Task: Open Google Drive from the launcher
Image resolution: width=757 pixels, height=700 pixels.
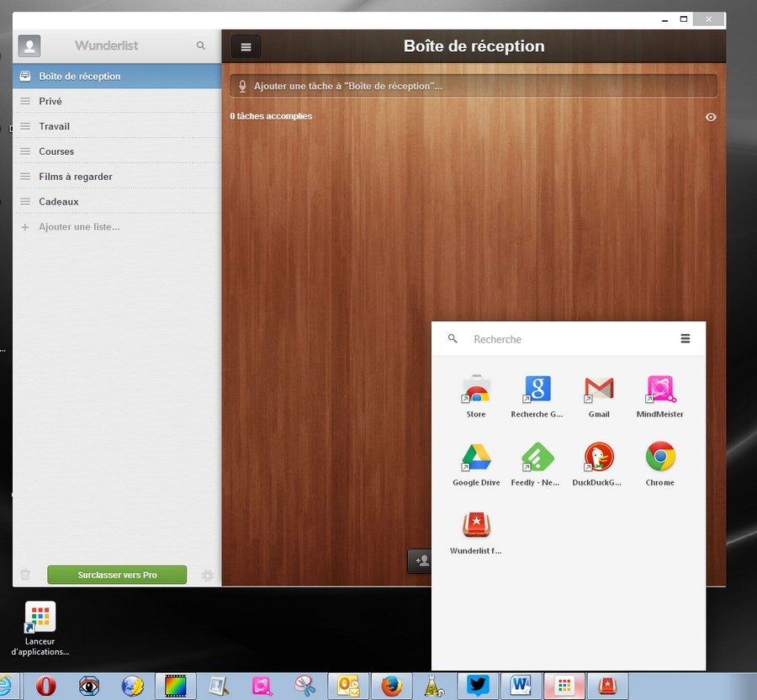Action: (x=476, y=457)
